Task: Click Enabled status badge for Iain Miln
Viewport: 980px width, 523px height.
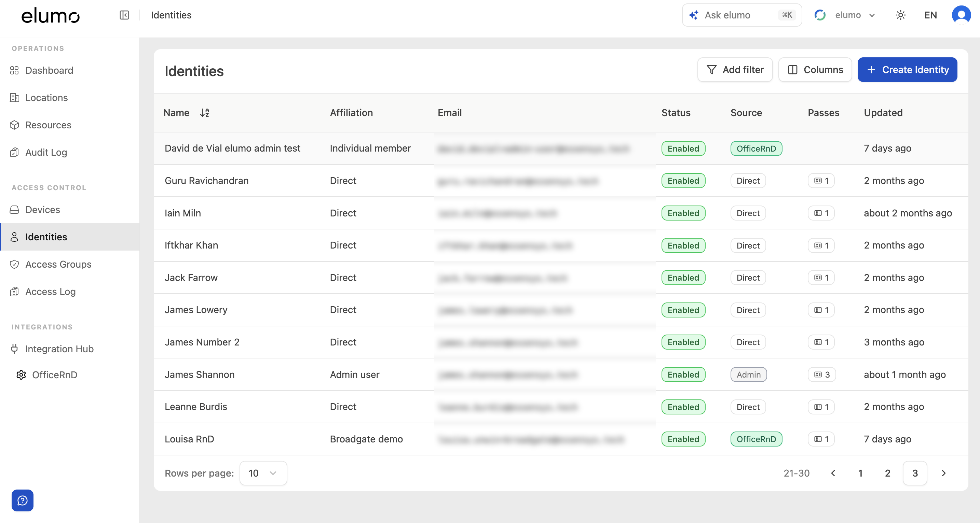Action: (683, 213)
